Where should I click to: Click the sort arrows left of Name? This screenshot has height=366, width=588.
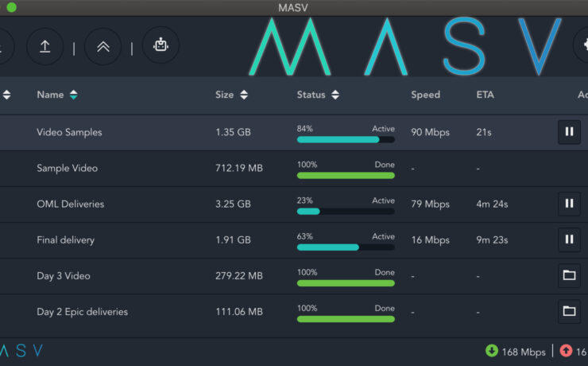pos(6,95)
